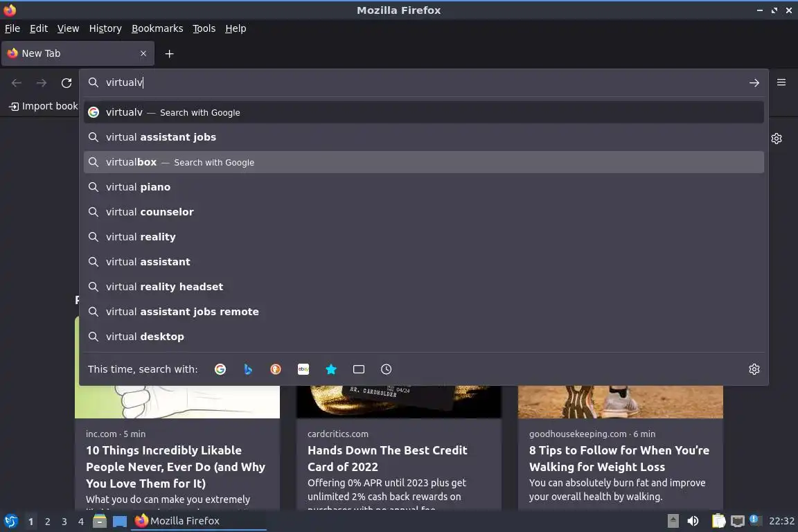Screen dimensions: 798x532
Task: Select 'virtual reality headset' suggestion
Action: pos(423,287)
